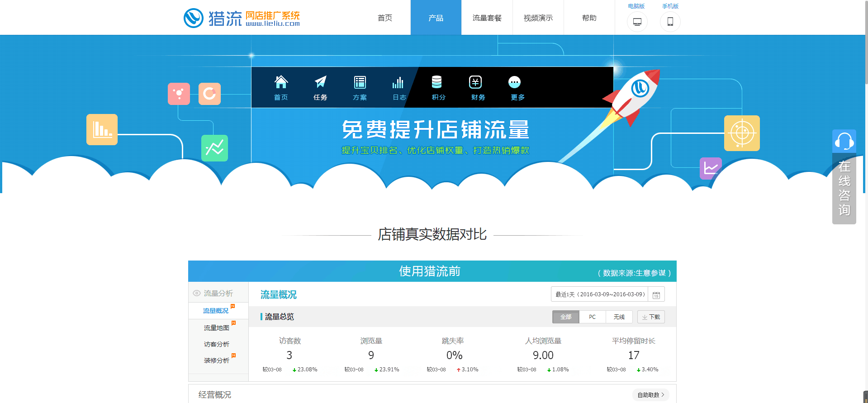Select the 全部 traffic filter
This screenshot has height=403, width=868.
tap(566, 317)
